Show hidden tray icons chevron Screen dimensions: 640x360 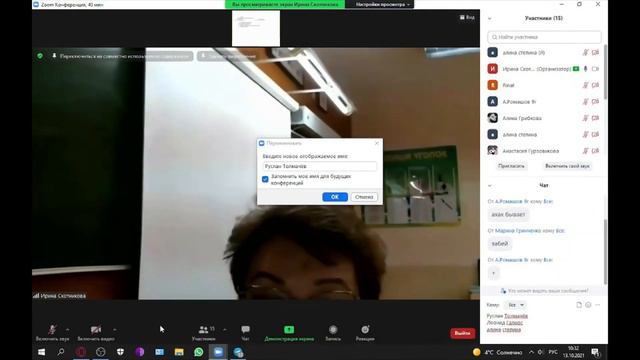point(531,352)
